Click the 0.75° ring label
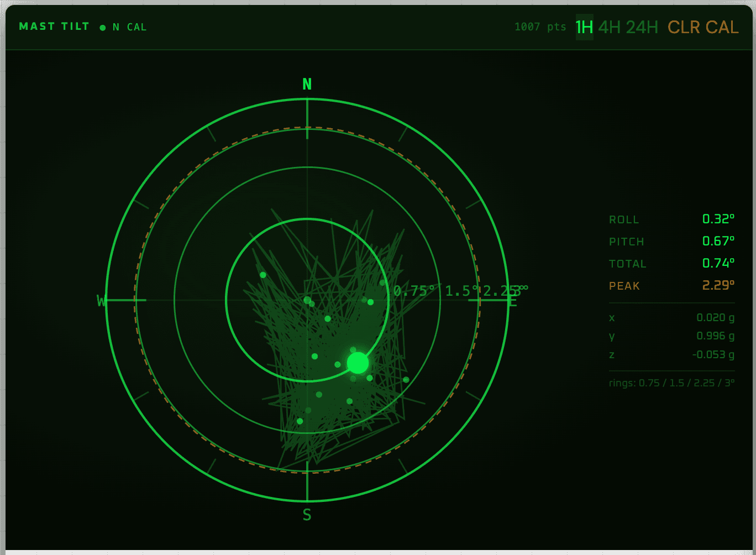Screen dimensions: 756x555 click(x=414, y=291)
